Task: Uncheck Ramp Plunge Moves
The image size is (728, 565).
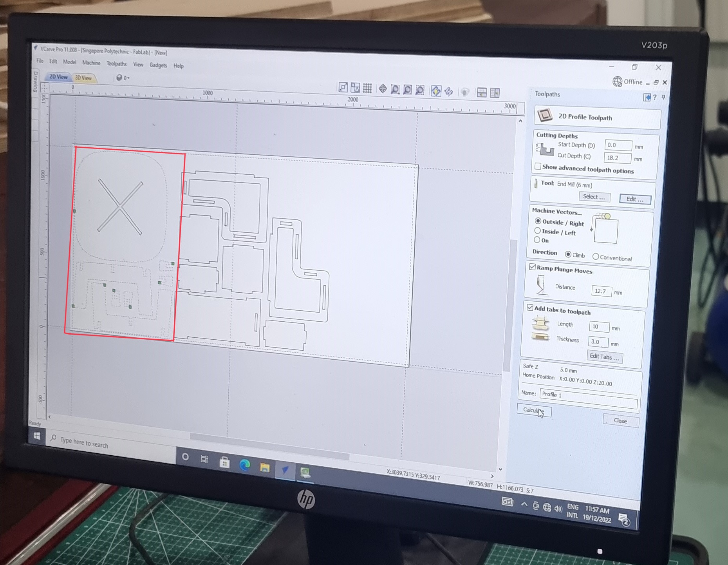Action: pos(532,267)
